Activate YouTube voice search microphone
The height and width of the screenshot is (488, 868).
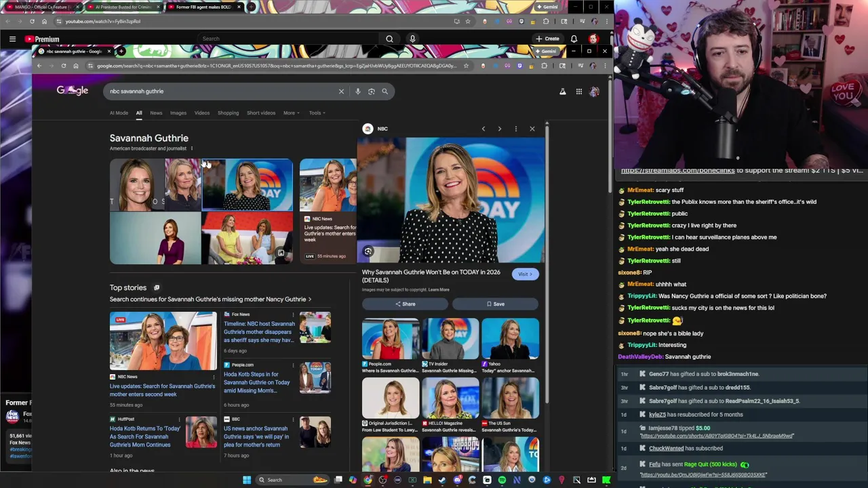tap(412, 39)
